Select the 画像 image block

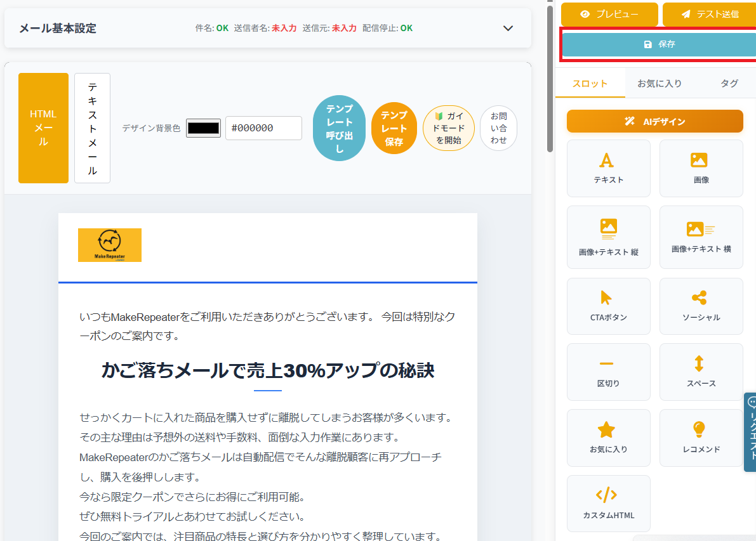(x=701, y=168)
